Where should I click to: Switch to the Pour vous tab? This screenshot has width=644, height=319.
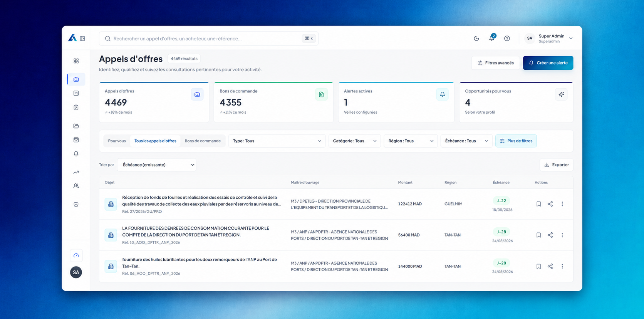pyautogui.click(x=117, y=141)
